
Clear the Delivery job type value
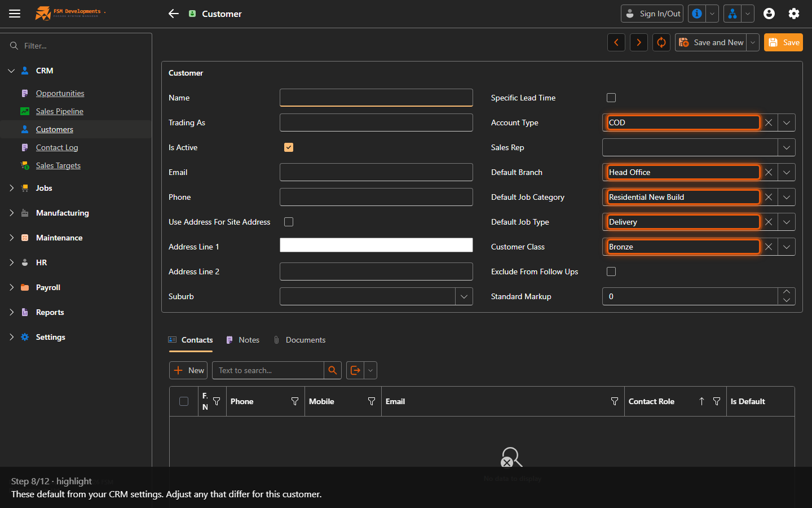769,222
